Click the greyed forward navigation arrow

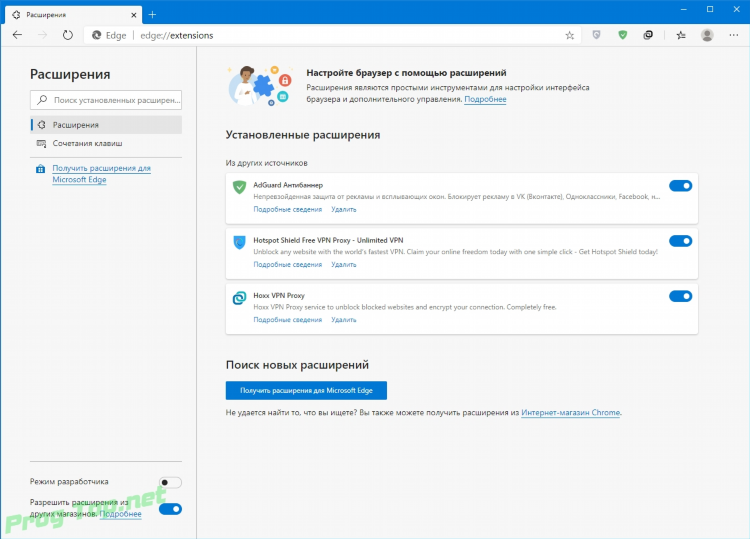tap(43, 35)
